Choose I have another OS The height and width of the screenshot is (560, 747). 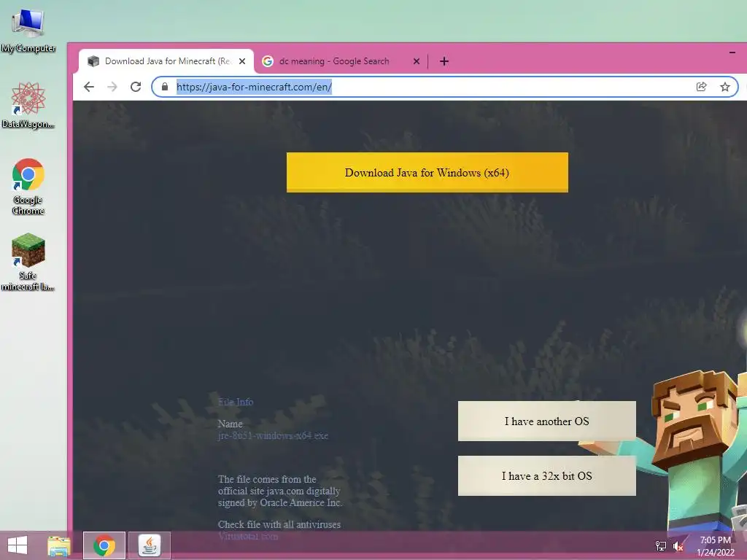[x=547, y=421]
